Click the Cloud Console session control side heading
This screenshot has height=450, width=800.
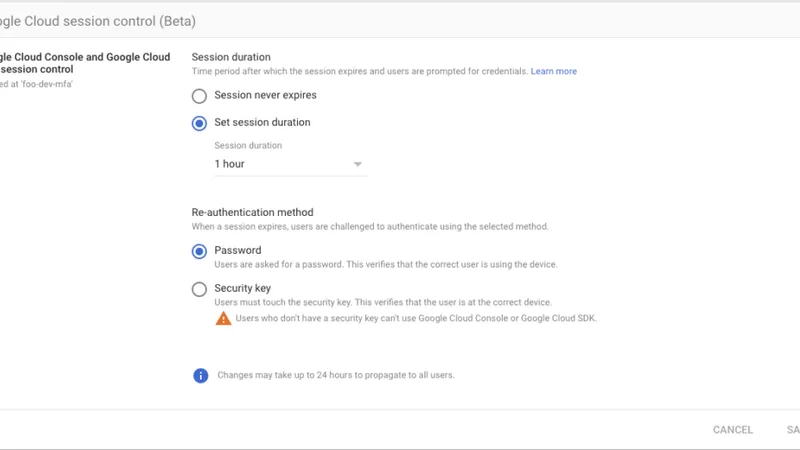point(85,63)
